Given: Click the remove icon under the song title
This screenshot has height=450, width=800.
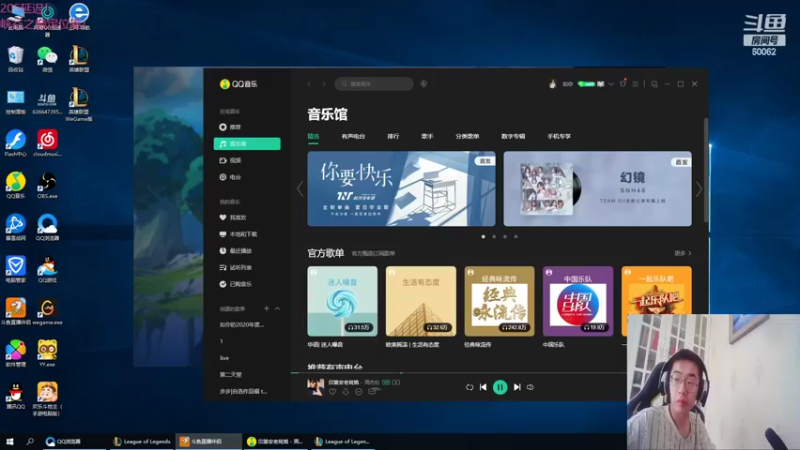Looking at the screenshot, I should [359, 392].
